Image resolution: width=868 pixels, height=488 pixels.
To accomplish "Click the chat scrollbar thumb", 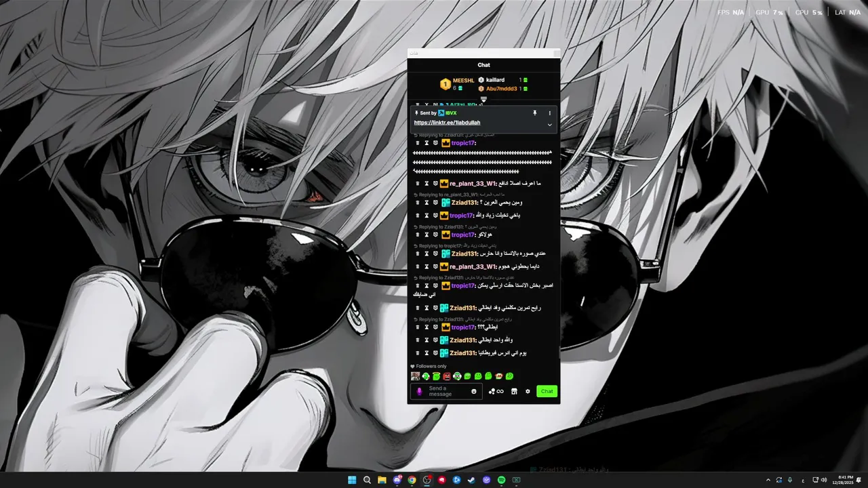I will coord(559,352).
